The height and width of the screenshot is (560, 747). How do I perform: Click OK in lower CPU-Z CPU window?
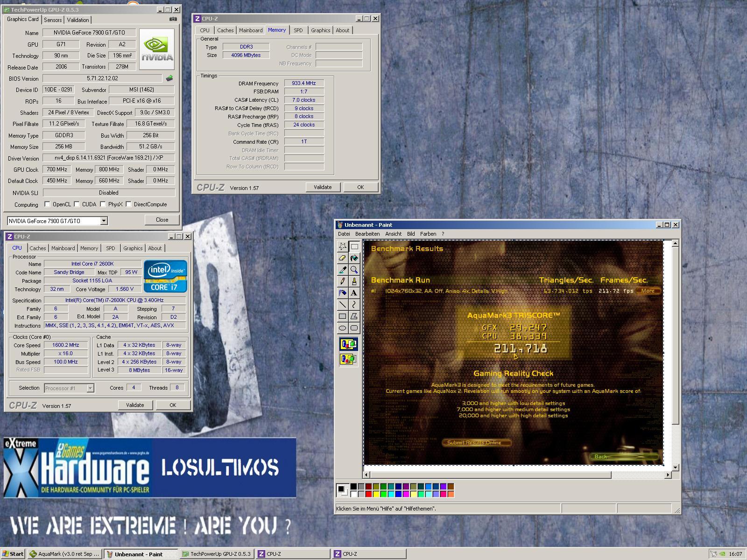pos(173,405)
